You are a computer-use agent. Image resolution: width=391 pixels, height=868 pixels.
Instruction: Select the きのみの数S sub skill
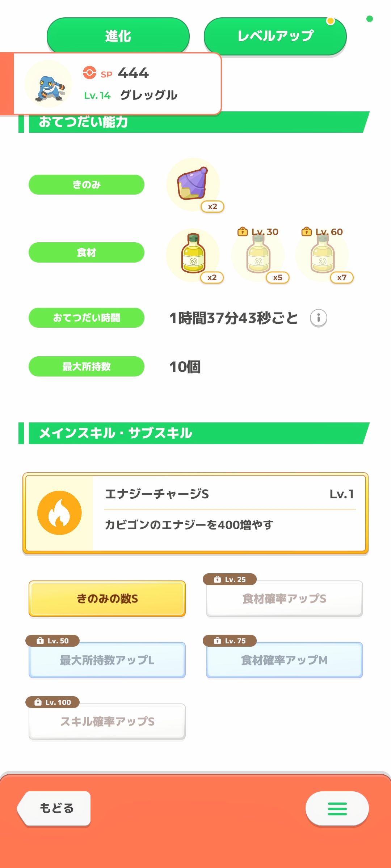click(x=107, y=599)
